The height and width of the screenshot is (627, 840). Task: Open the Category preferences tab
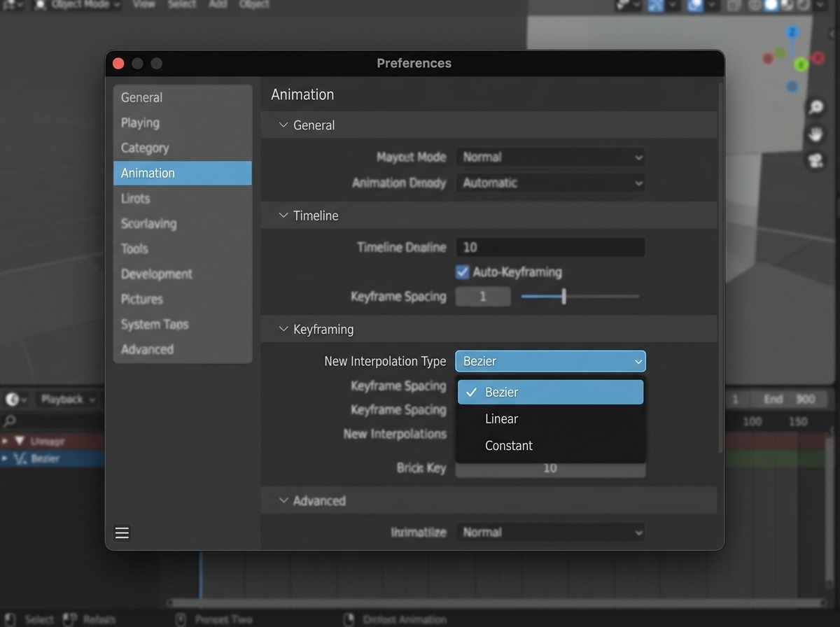point(182,148)
